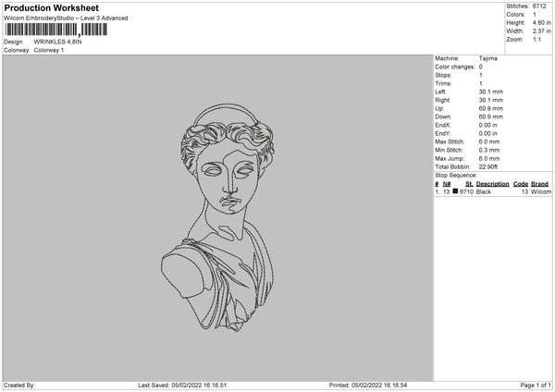Click the 'Description' column header
This screenshot has width=555, height=392.
(492, 184)
